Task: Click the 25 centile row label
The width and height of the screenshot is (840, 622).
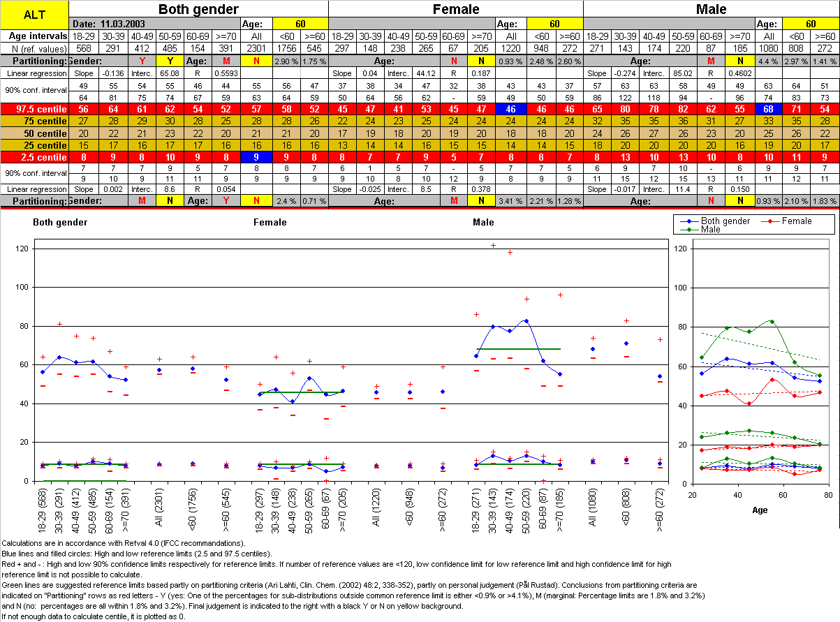Action: pos(35,145)
